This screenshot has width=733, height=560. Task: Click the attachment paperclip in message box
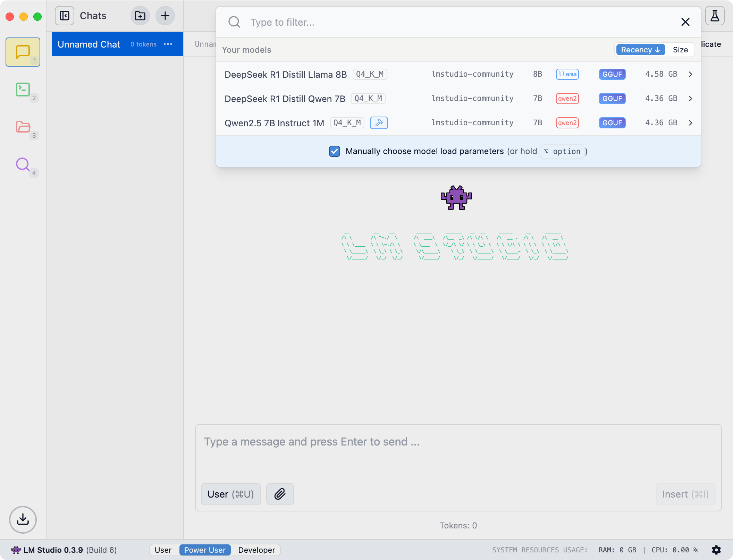[x=280, y=494]
